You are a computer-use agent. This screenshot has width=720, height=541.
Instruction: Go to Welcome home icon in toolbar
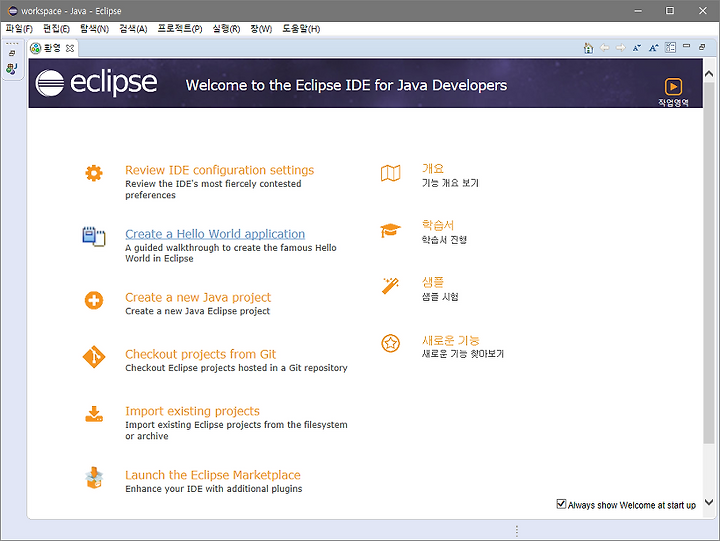pyautogui.click(x=588, y=48)
